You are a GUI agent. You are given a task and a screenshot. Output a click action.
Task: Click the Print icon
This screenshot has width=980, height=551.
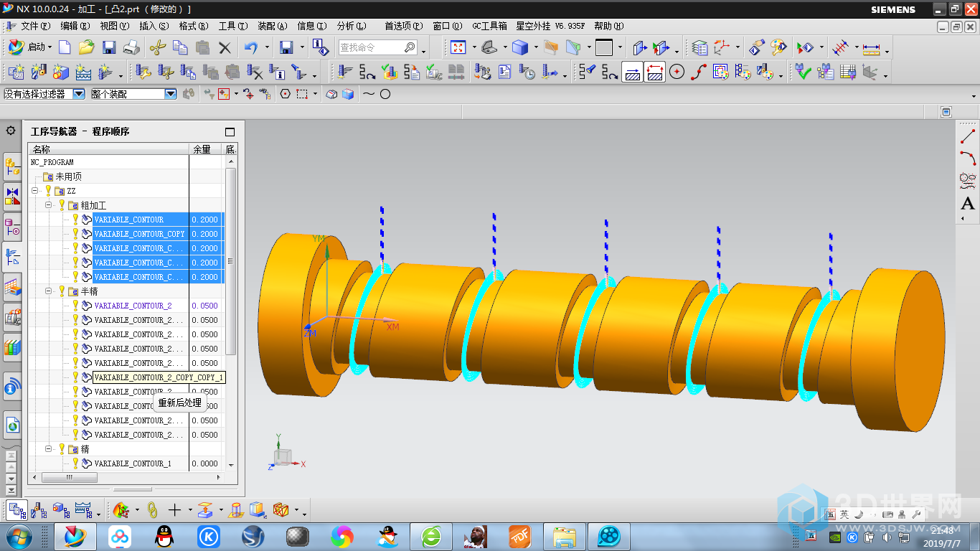[x=131, y=47]
